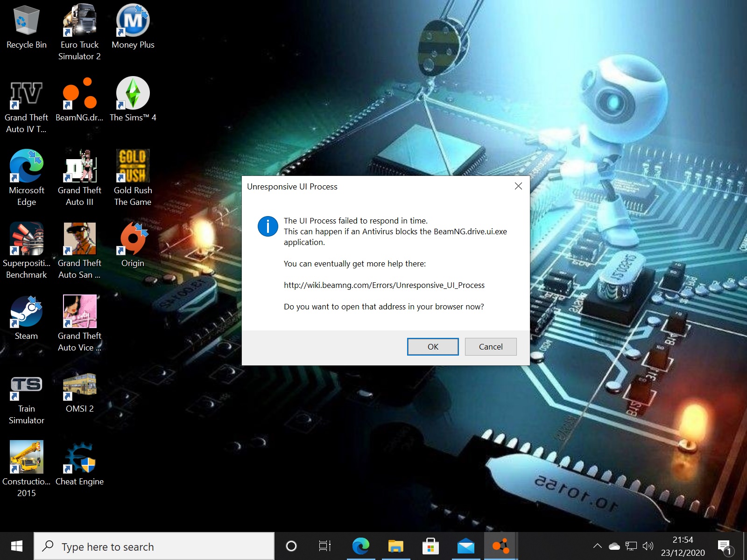This screenshot has height=560, width=747.
Task: Close the Unresponsive UI Process dialog
Action: pos(518,186)
